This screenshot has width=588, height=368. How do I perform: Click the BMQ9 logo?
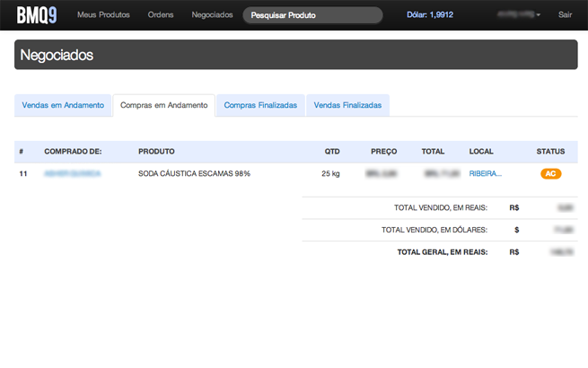click(x=37, y=15)
